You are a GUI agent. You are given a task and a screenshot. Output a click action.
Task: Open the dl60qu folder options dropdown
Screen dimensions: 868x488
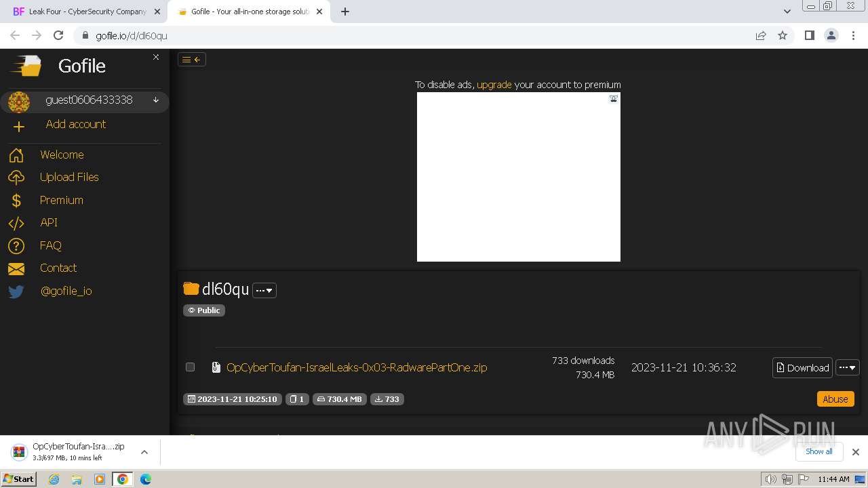pyautogui.click(x=264, y=290)
